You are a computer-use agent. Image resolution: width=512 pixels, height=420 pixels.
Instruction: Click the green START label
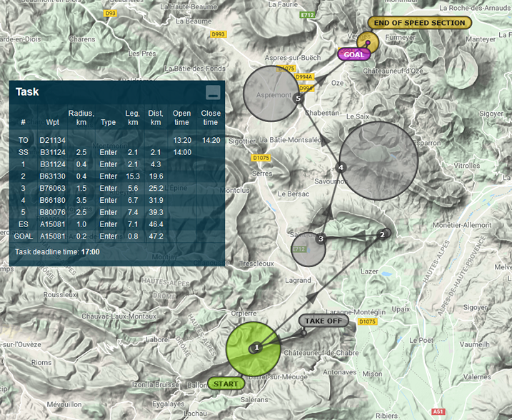pyautogui.click(x=226, y=384)
